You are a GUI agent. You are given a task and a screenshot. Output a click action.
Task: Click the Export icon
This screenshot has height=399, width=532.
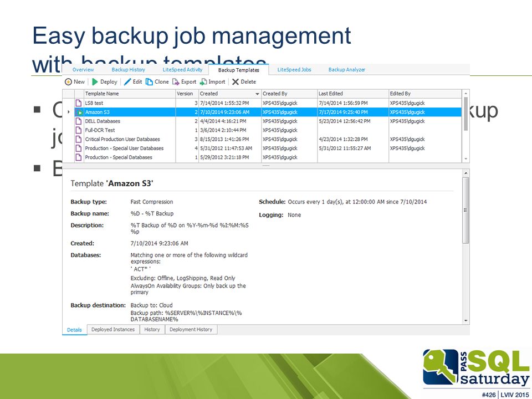click(176, 82)
